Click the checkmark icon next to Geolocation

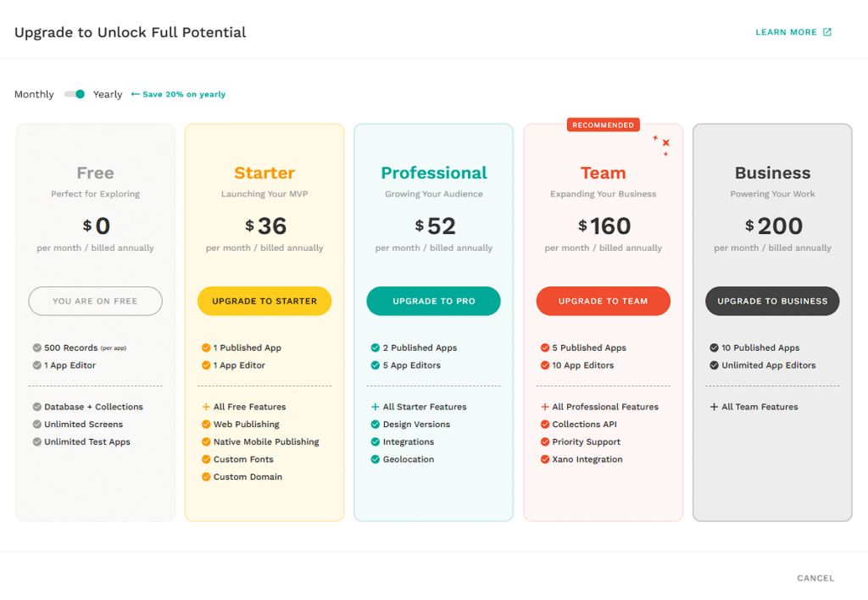click(376, 459)
